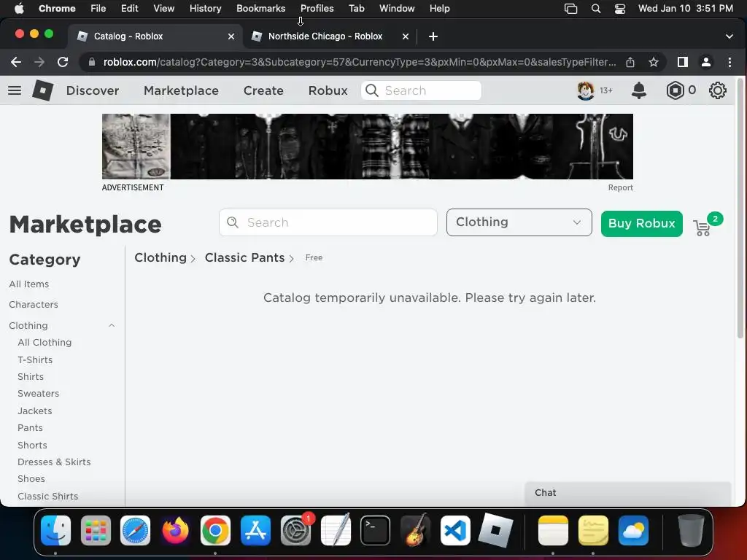Image resolution: width=747 pixels, height=560 pixels.
Task: Open the Chat panel
Action: (x=628, y=494)
